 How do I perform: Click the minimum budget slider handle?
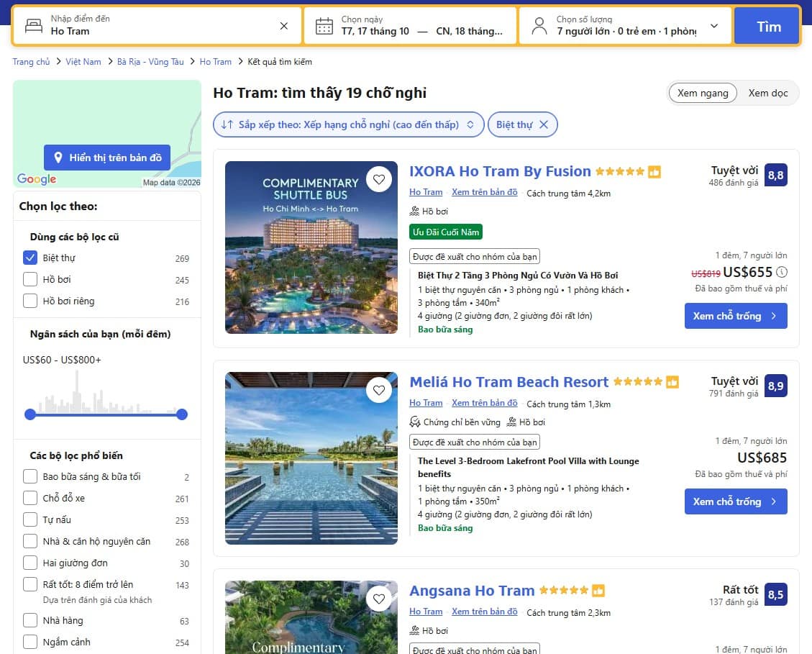(30, 414)
